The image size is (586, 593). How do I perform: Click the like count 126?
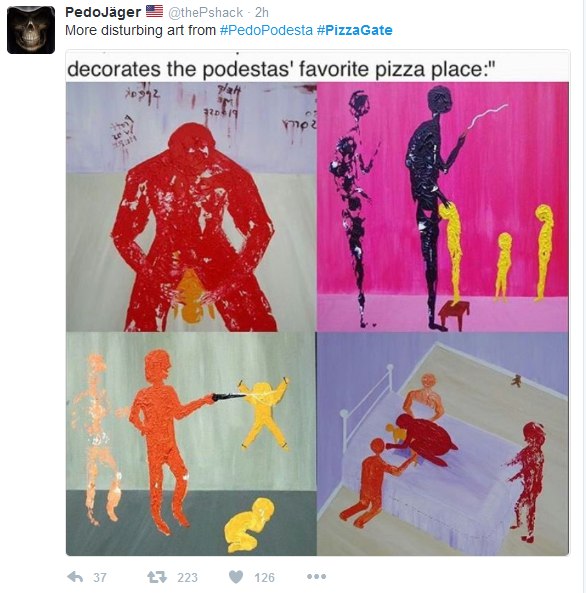coord(264,577)
